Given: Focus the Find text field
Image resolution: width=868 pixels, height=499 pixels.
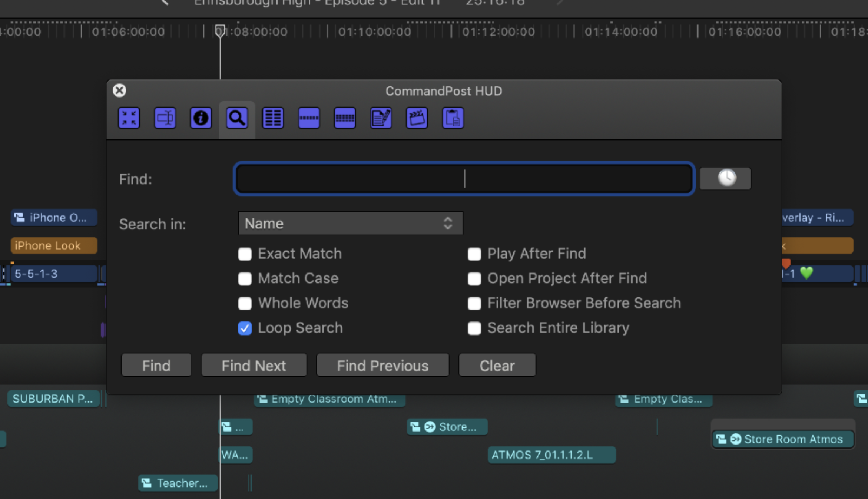Looking at the screenshot, I should tap(464, 179).
